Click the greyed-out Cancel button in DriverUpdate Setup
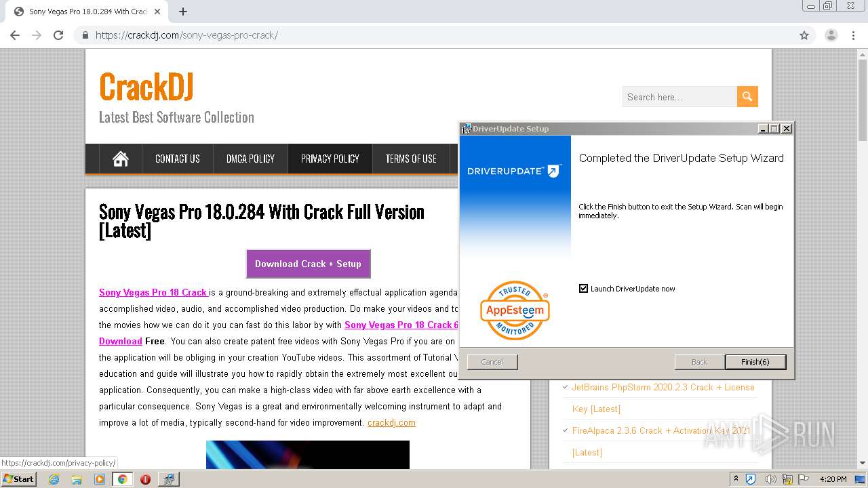The image size is (868, 488). pos(492,362)
